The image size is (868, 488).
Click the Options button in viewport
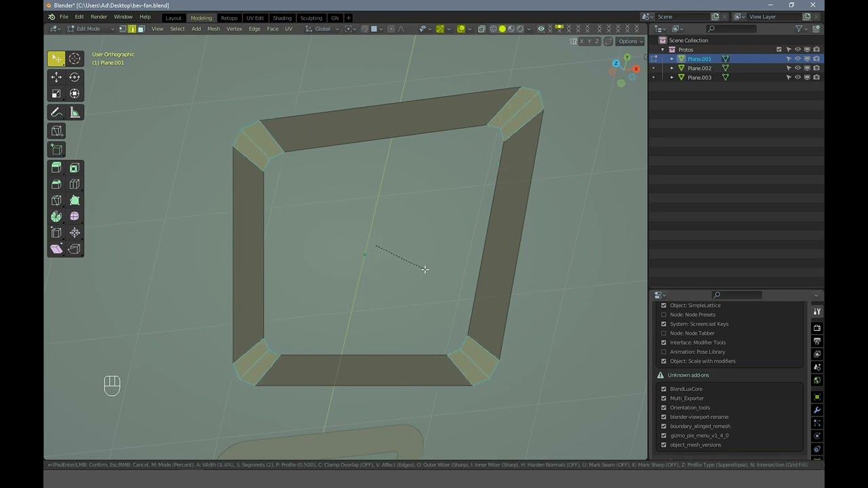coord(629,41)
